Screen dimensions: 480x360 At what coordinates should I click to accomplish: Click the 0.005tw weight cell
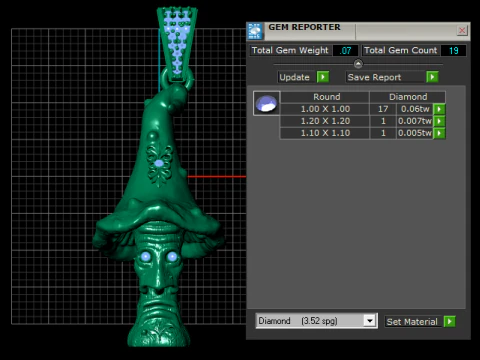(x=415, y=133)
